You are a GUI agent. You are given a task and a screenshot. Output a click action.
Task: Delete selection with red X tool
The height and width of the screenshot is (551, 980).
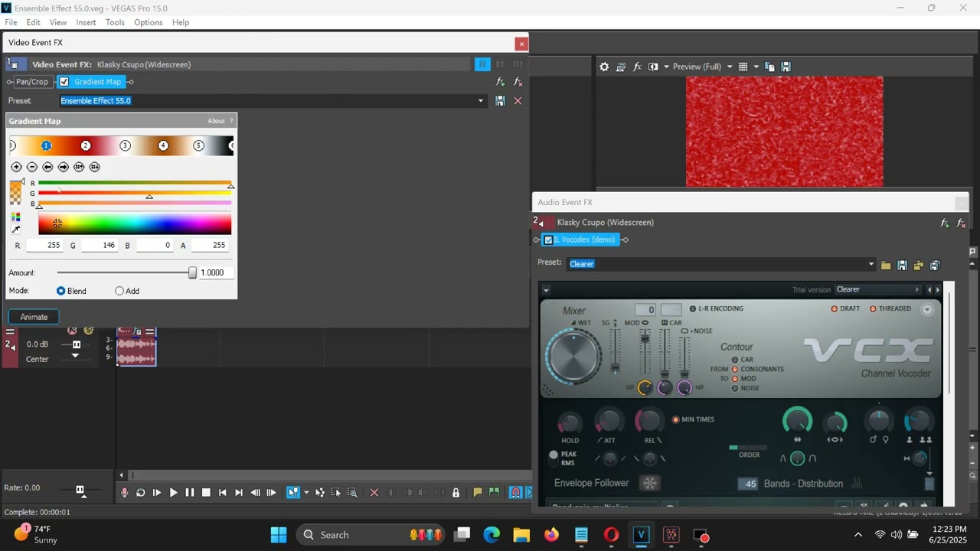(x=374, y=493)
